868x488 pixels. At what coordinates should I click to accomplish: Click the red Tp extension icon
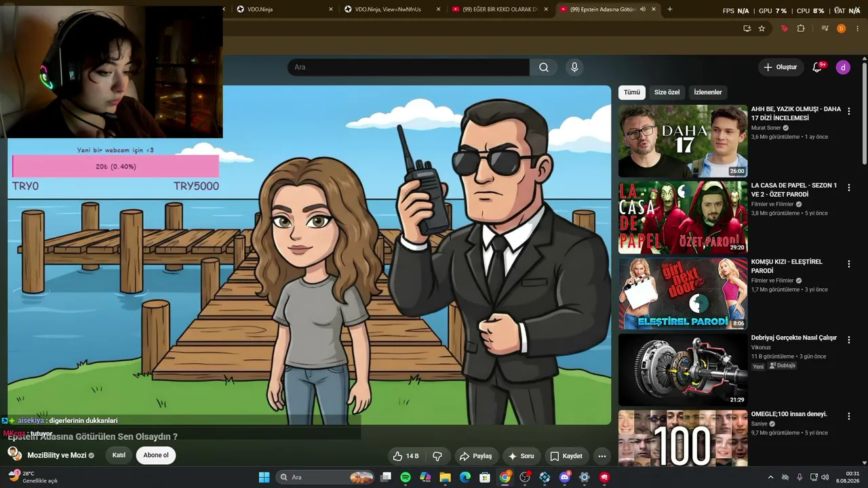785,28
